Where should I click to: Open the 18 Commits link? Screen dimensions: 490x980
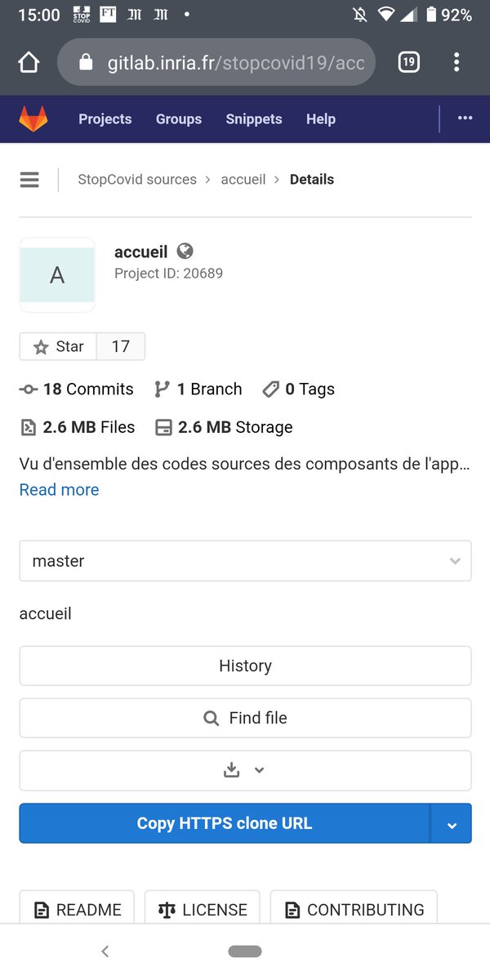click(77, 390)
